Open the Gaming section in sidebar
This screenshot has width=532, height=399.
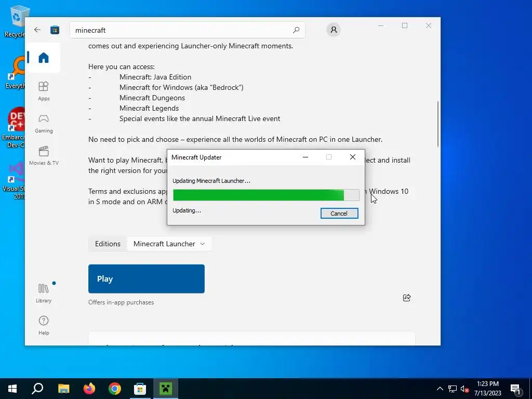coord(44,124)
